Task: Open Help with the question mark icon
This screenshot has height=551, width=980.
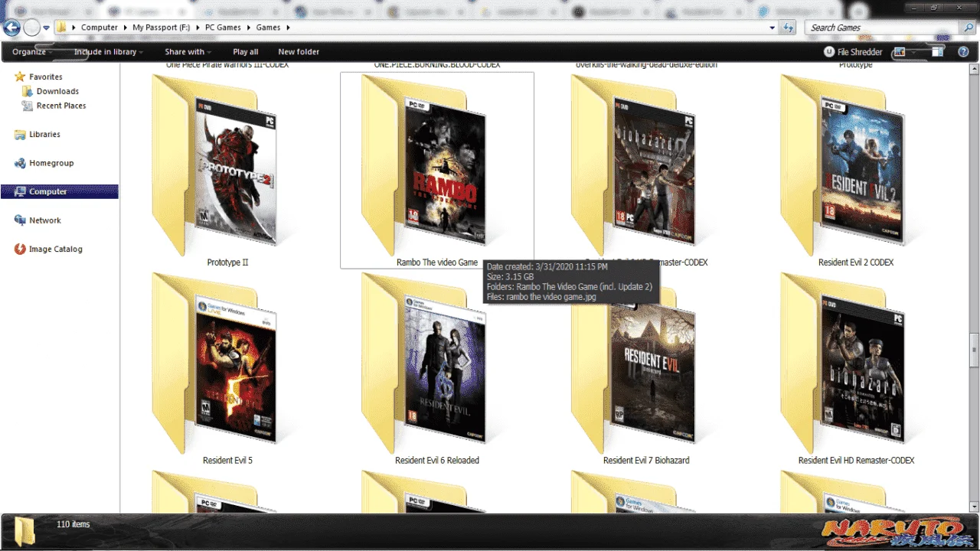Action: coord(963,52)
